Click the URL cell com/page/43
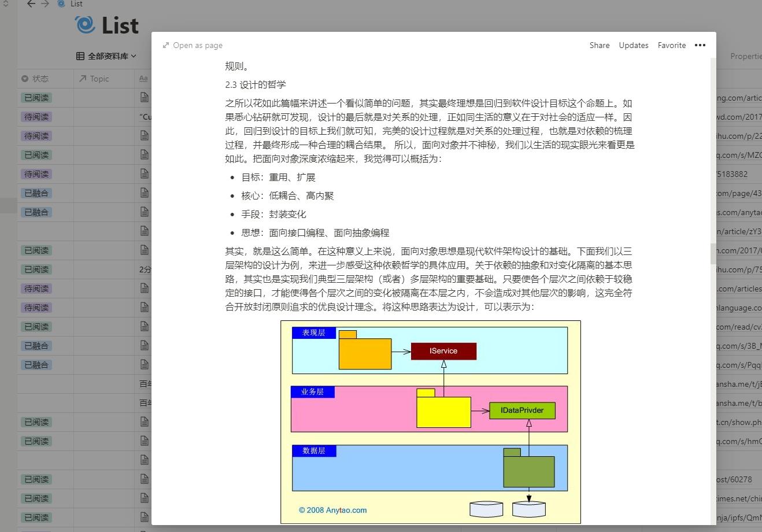The width and height of the screenshot is (762, 532). [739, 193]
